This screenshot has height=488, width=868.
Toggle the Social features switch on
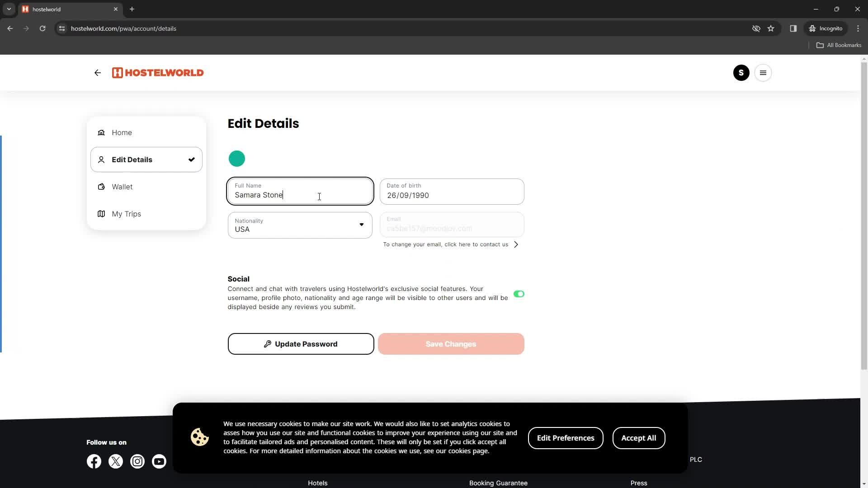(x=518, y=294)
